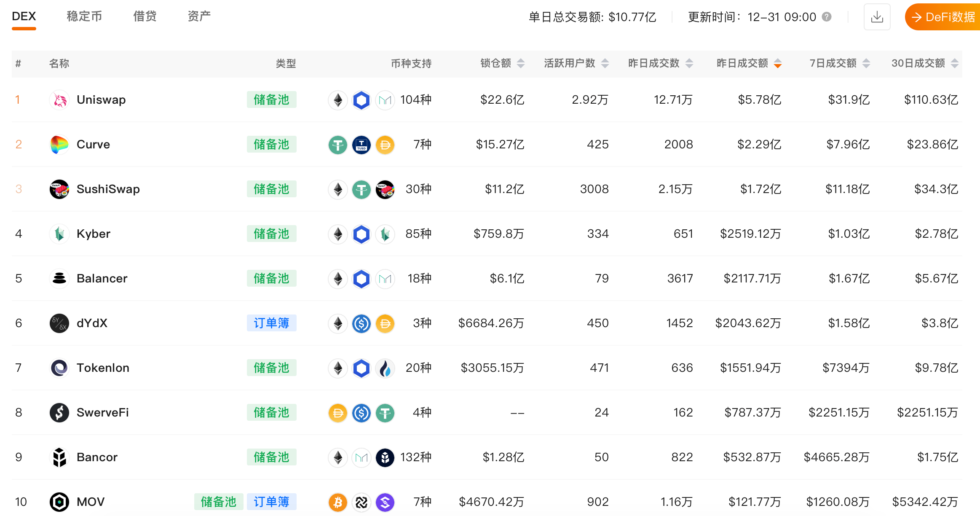Click the Ethereum coin icon in Uniswap row
This screenshot has height=516, width=980.
[x=338, y=100]
